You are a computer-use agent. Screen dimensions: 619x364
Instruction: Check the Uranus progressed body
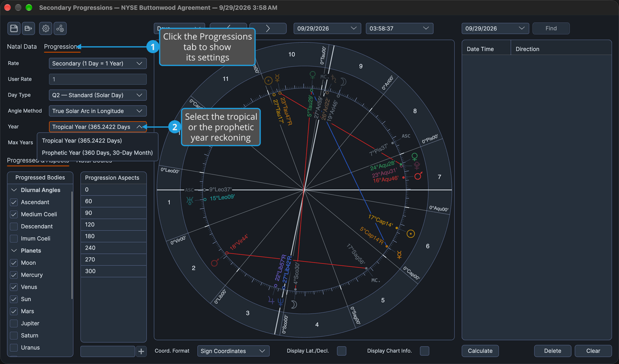[x=14, y=348]
